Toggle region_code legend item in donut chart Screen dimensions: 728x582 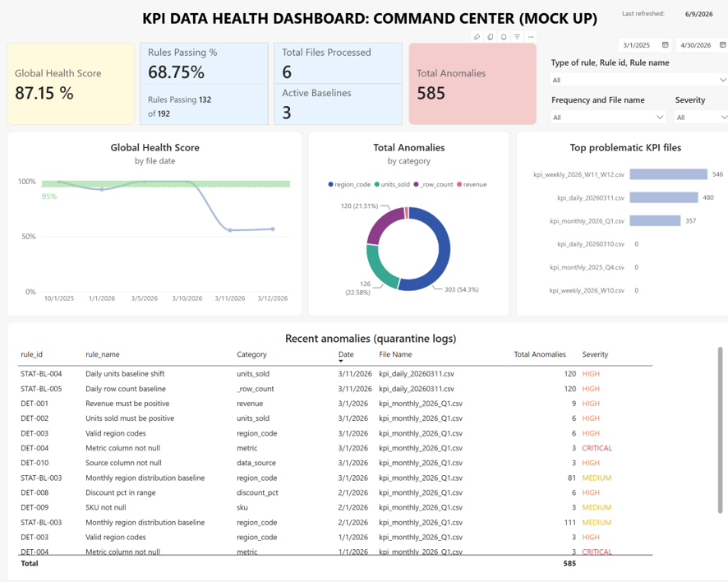click(x=349, y=184)
